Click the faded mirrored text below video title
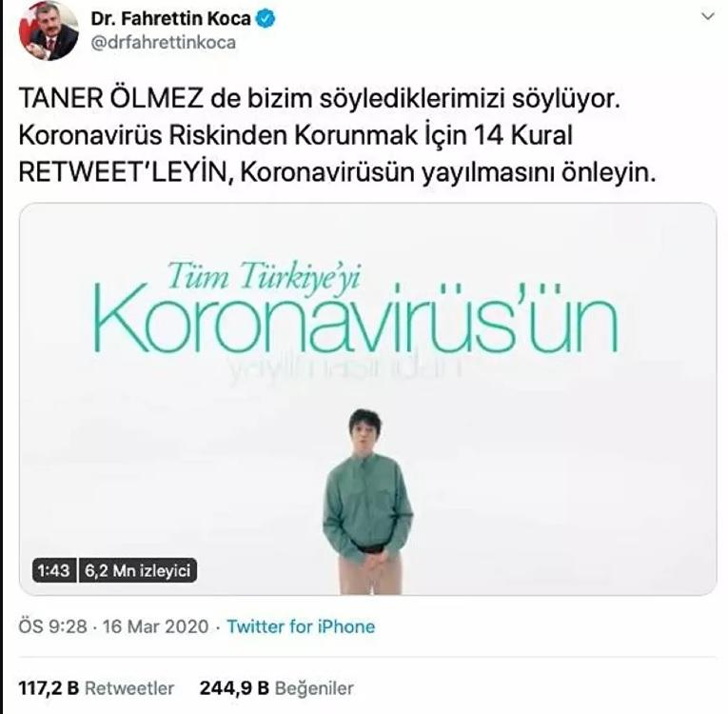 pyautogui.click(x=344, y=369)
